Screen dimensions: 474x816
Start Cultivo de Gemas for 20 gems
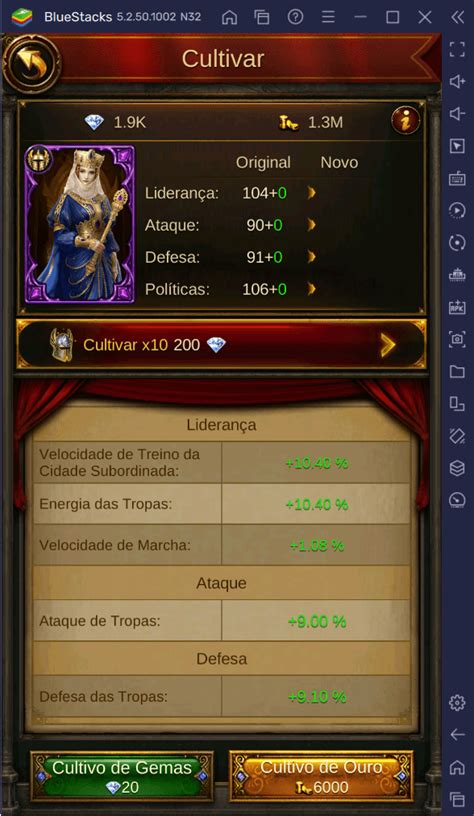click(122, 776)
